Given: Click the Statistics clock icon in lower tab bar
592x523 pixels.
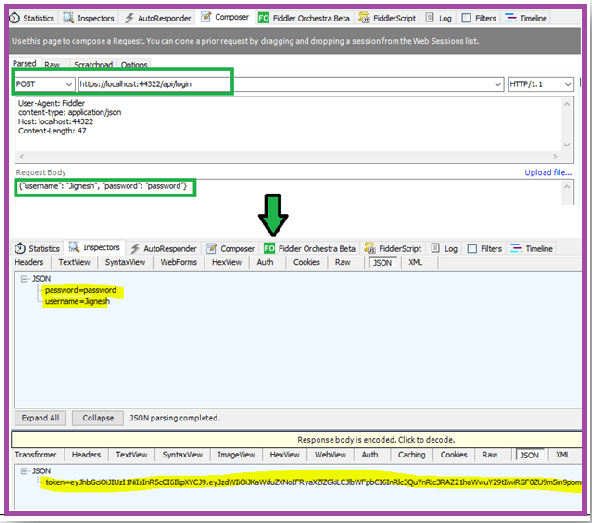Looking at the screenshot, I should click(20, 248).
